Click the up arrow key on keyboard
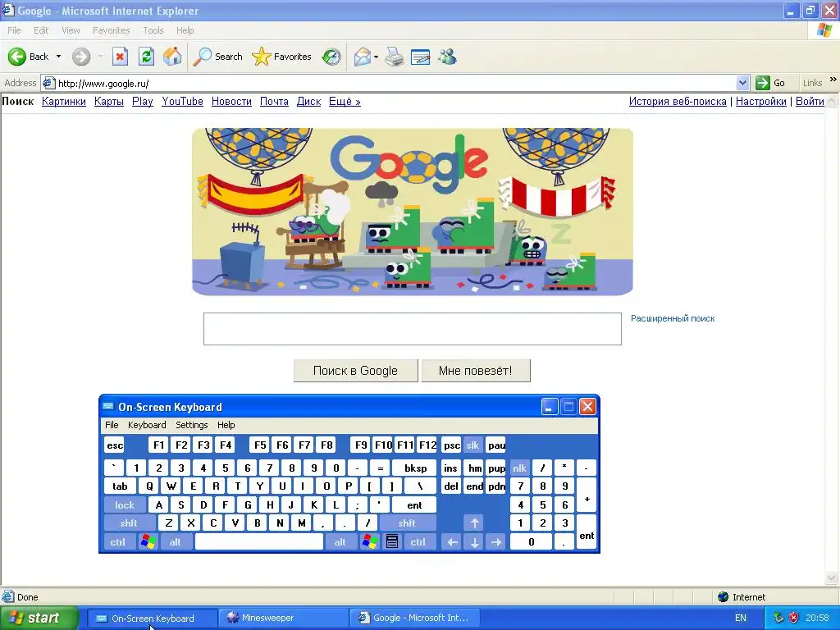Screen dimensions: 840x630 coord(474,523)
